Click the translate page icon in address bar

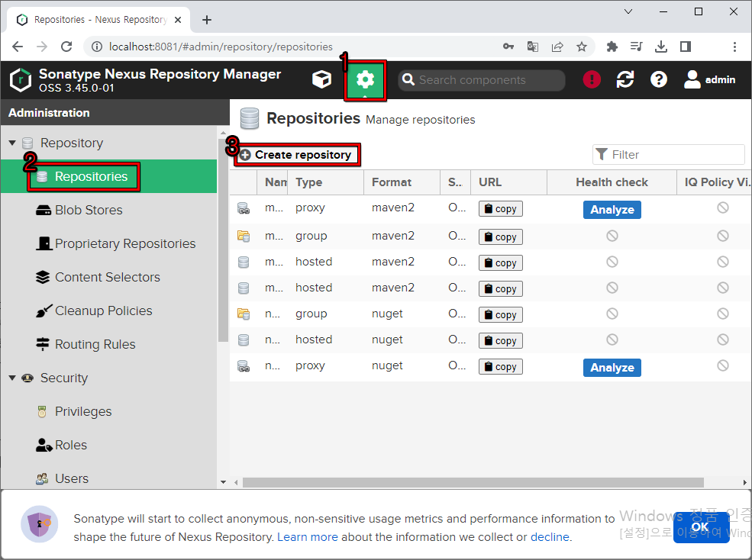tap(532, 47)
